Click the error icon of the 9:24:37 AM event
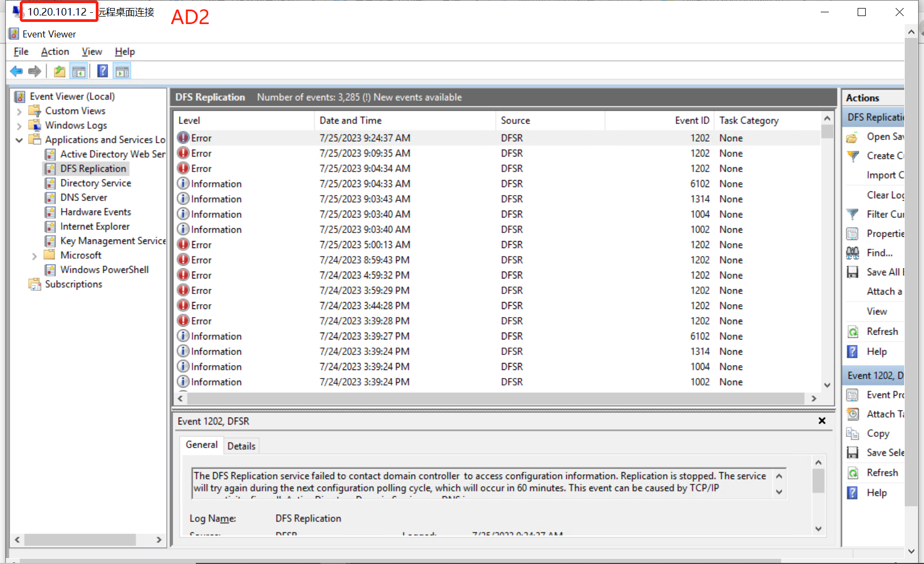Image resolution: width=924 pixels, height=564 pixels. [184, 138]
